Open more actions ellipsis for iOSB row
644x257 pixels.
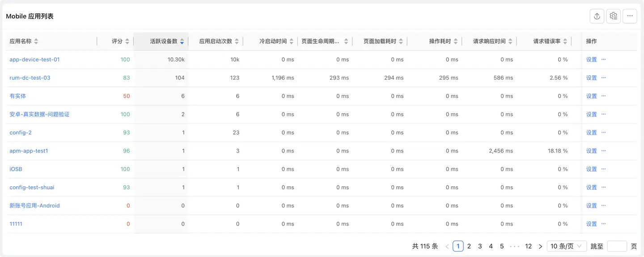(603, 169)
